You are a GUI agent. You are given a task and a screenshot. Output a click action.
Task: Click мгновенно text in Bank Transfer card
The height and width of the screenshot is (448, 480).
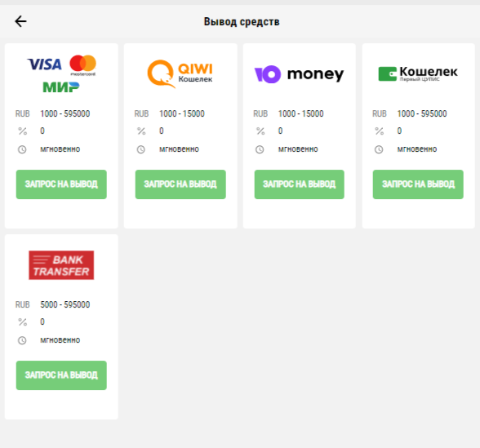[x=60, y=340]
